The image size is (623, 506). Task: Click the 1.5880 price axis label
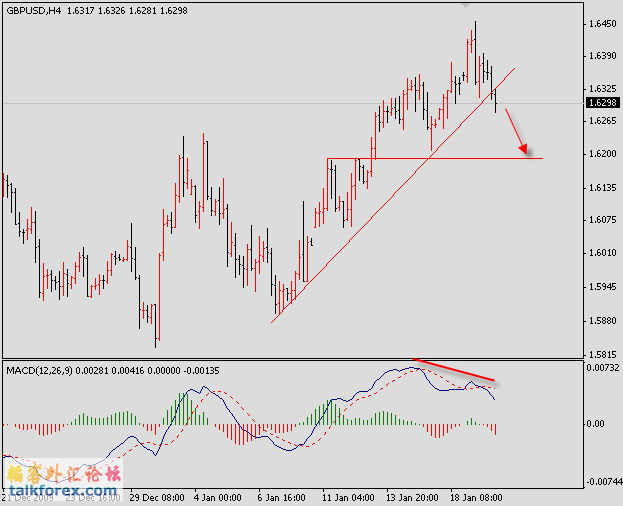point(600,321)
